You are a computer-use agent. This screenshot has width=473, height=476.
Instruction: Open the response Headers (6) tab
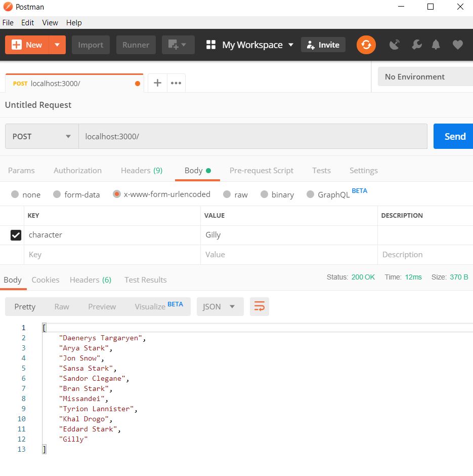tap(91, 280)
